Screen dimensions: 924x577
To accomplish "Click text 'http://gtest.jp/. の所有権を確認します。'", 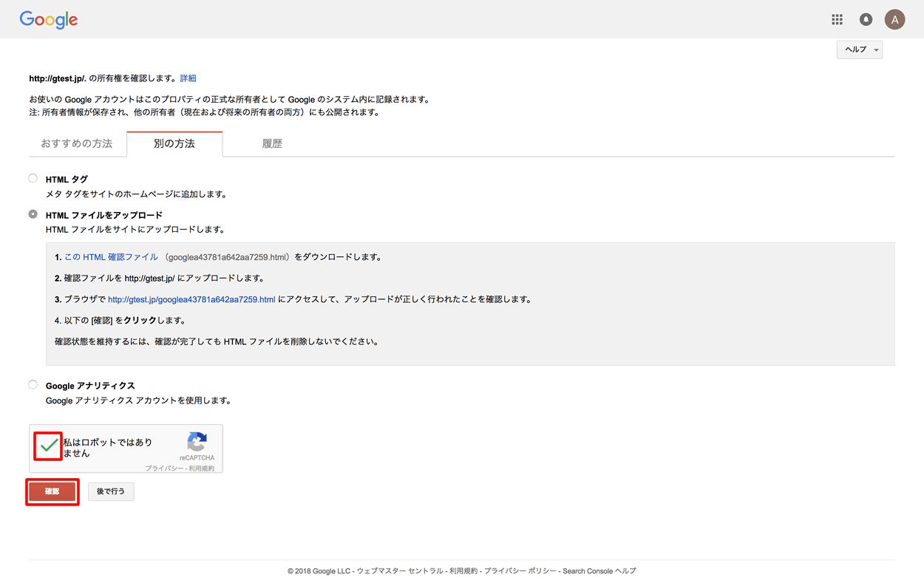I will (x=103, y=78).
